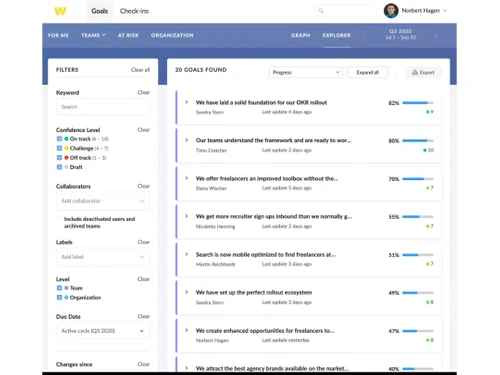The width and height of the screenshot is (500, 375).
Task: Click green confidence dot on Elena Wischer's goal
Action: click(427, 188)
